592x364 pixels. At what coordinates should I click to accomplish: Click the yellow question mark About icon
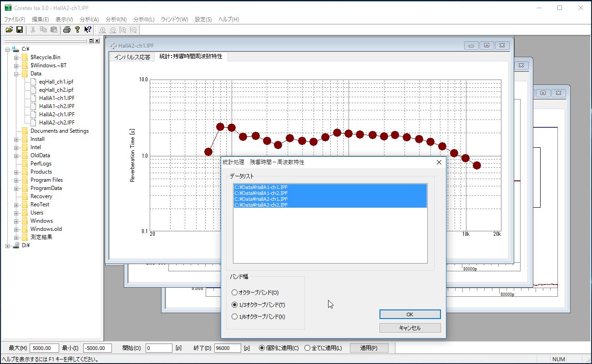(x=77, y=30)
